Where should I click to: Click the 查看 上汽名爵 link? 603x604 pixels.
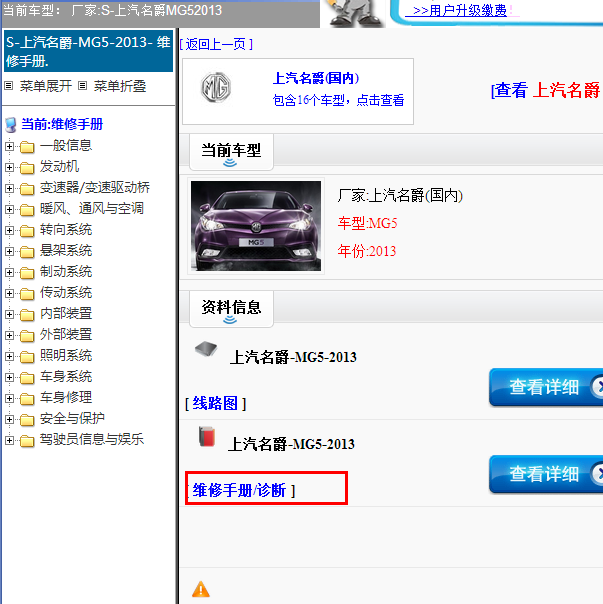click(546, 90)
